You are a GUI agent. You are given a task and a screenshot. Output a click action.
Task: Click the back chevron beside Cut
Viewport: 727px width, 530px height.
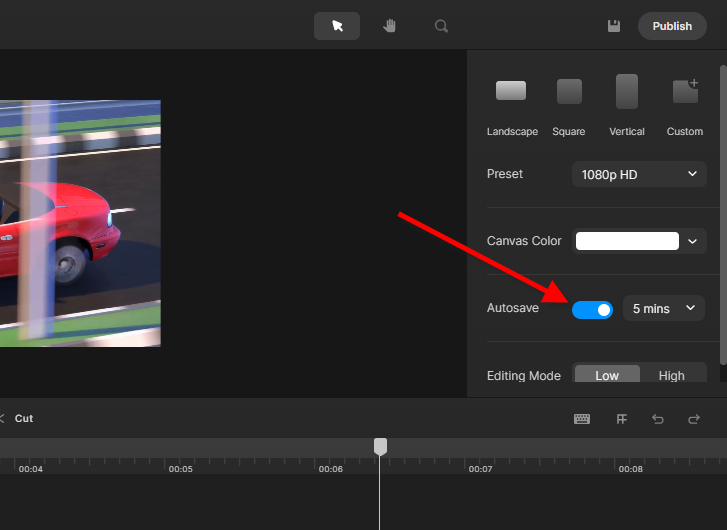pos(2,418)
